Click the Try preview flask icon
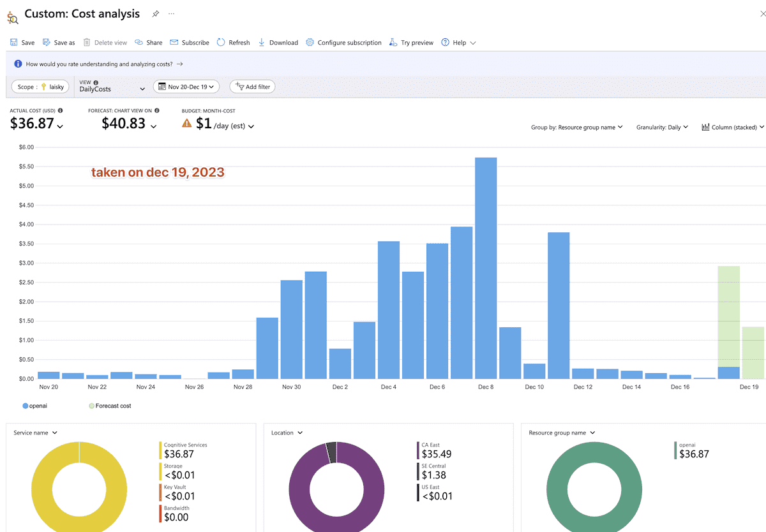 pos(393,43)
